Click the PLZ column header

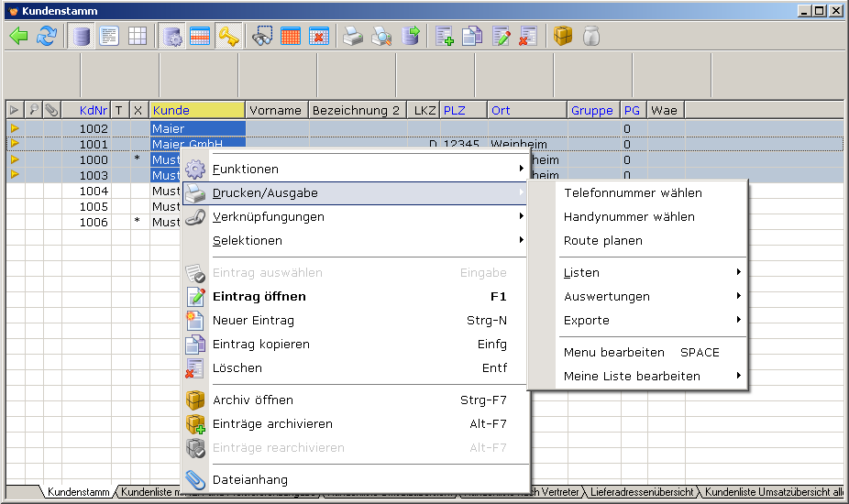455,110
